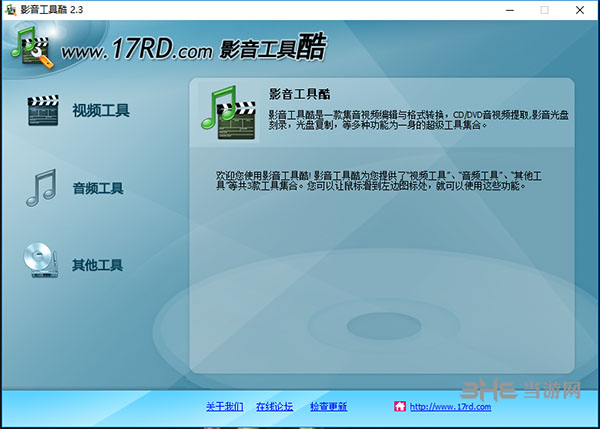Image resolution: width=600 pixels, height=429 pixels.
Task: Click the disc drive icon for 其他工具
Action: pyautogui.click(x=41, y=260)
